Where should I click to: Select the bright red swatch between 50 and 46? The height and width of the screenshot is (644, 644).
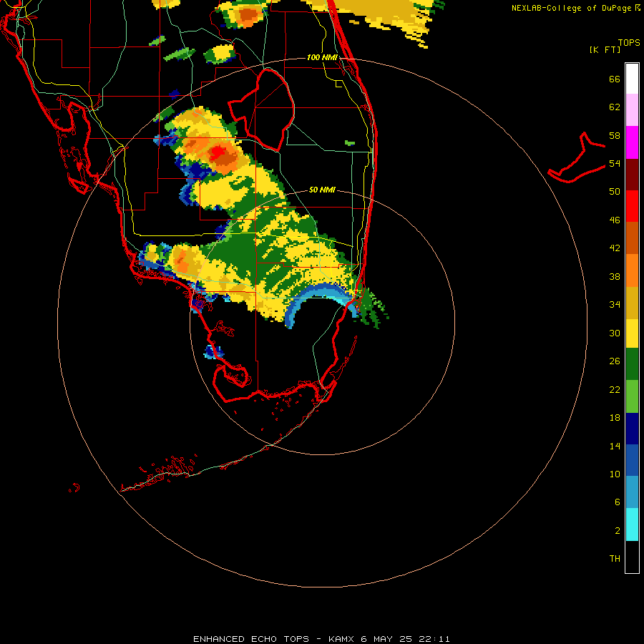pyautogui.click(x=632, y=206)
